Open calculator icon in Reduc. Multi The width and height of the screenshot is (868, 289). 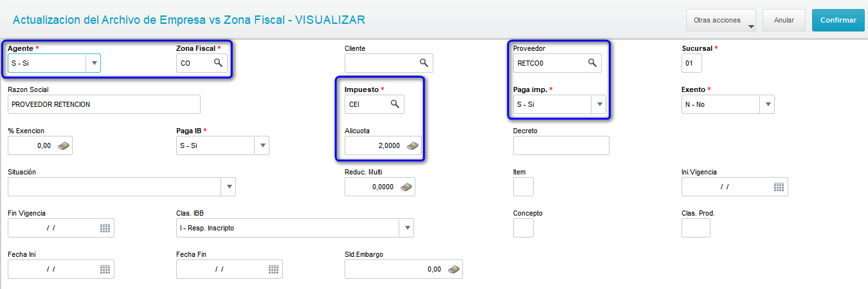(406, 187)
